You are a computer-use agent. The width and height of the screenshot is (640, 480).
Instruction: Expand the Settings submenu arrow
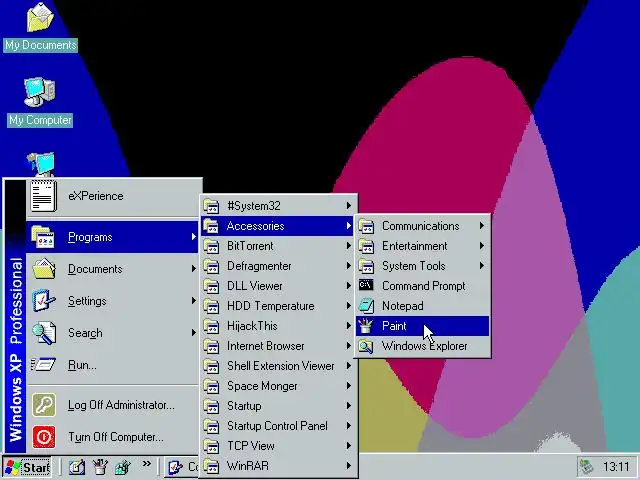[x=193, y=300]
